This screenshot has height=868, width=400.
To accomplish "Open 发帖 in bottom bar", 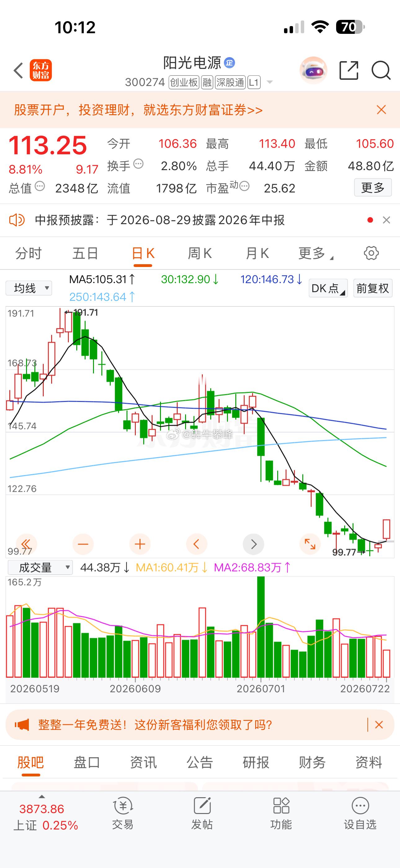I will point(202,813).
